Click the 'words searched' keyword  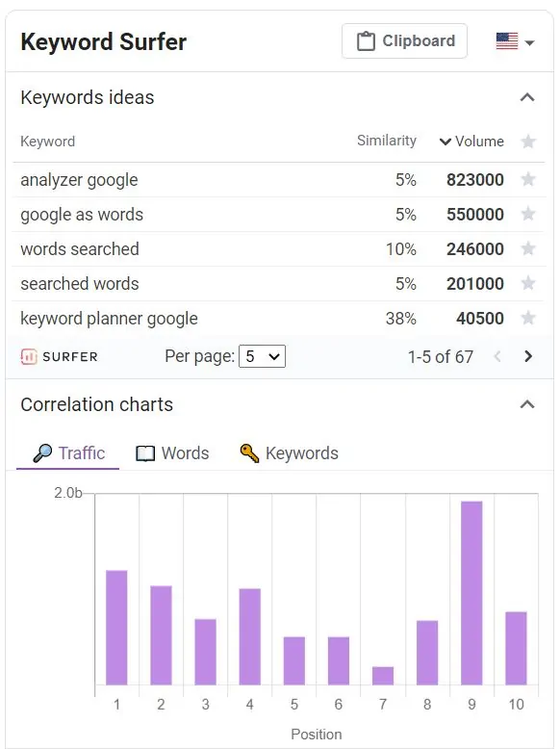[x=80, y=249]
